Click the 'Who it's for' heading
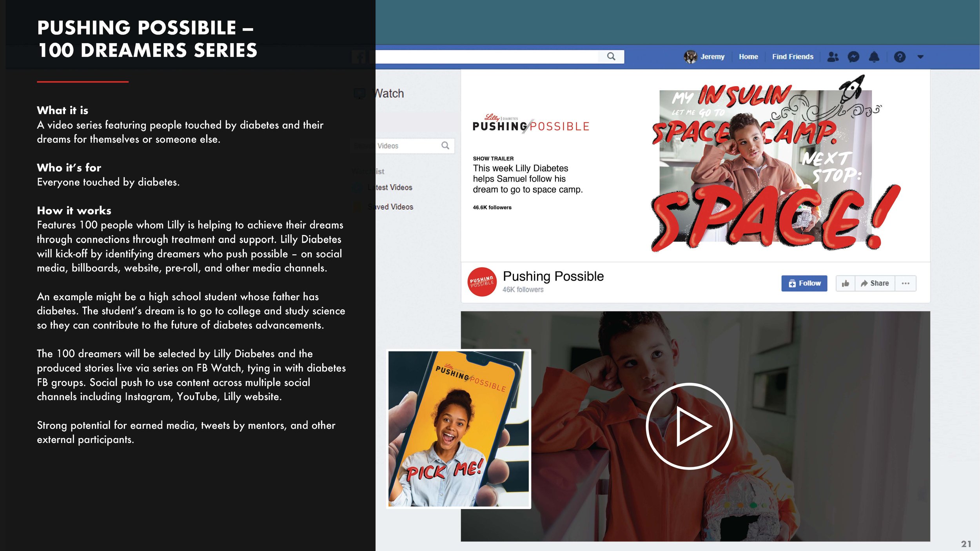The height and width of the screenshot is (551, 980). 69,167
